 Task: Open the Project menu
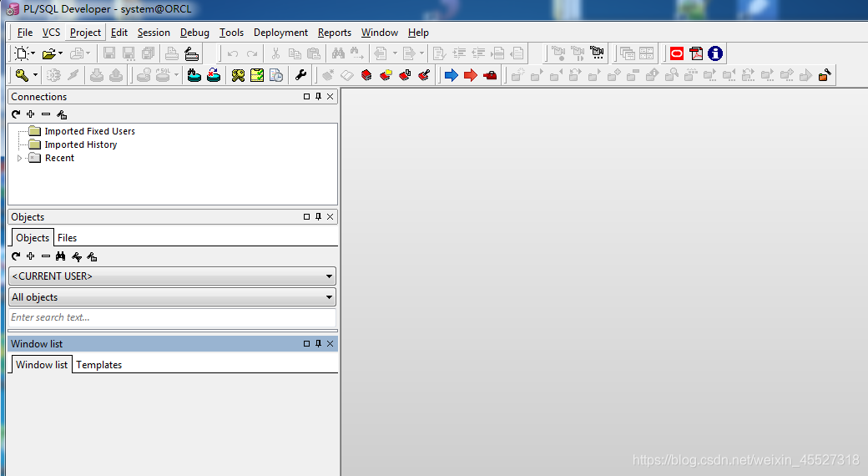coord(85,33)
